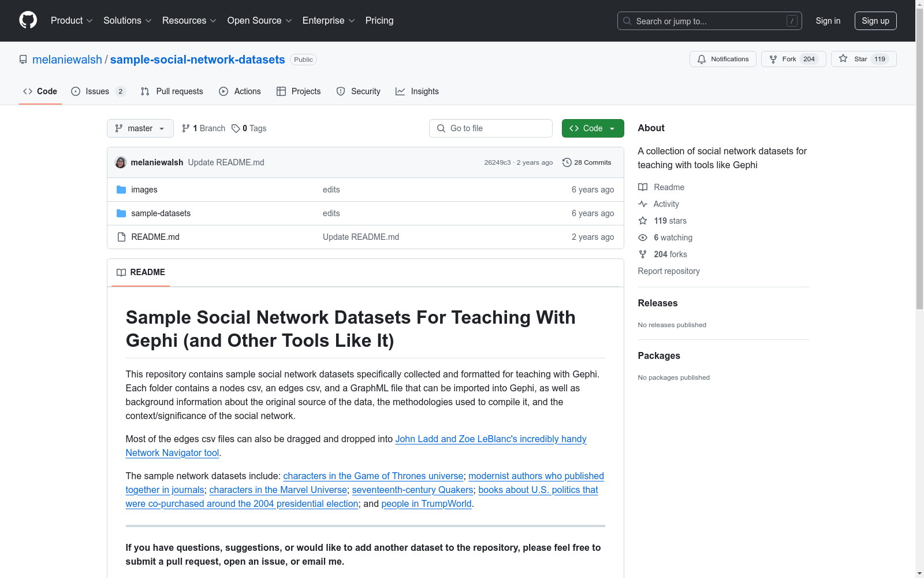Viewport: 924px width, 578px height.
Task: Open the README.md file
Action: pos(155,237)
